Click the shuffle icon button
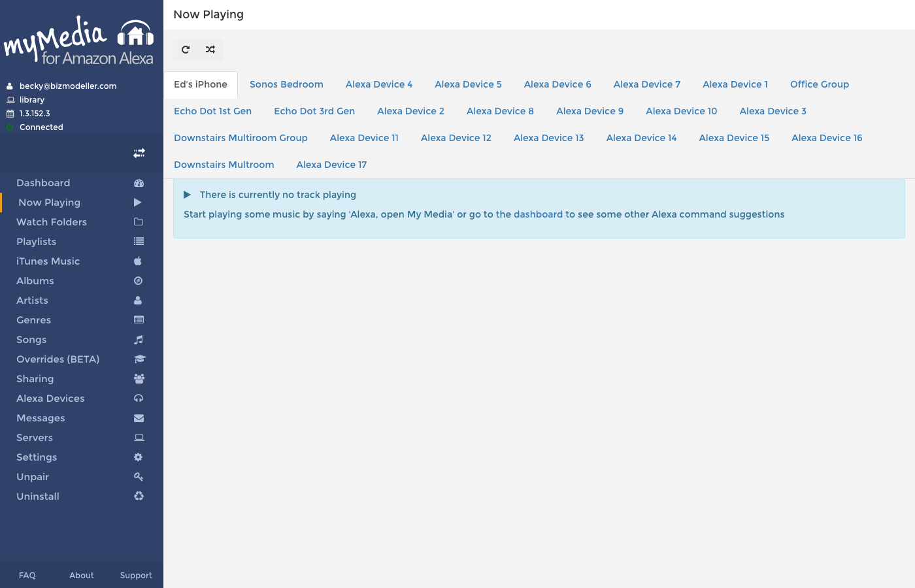This screenshot has height=588, width=915. (210, 50)
